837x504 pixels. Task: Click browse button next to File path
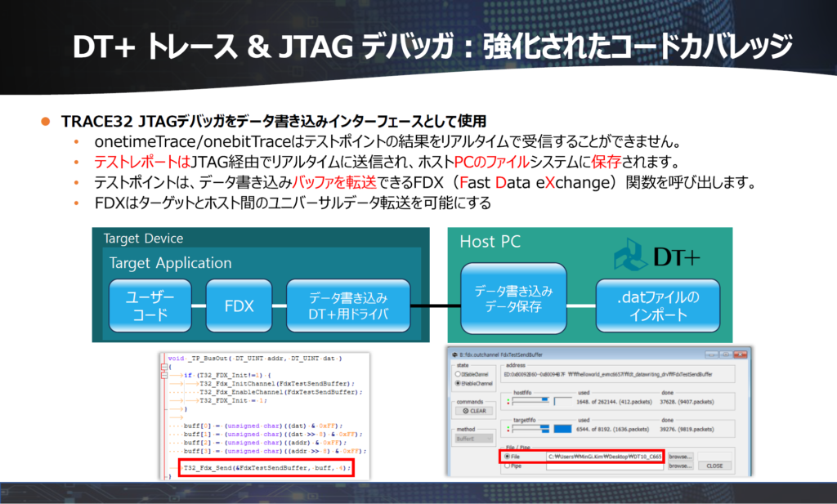pyautogui.click(x=680, y=457)
